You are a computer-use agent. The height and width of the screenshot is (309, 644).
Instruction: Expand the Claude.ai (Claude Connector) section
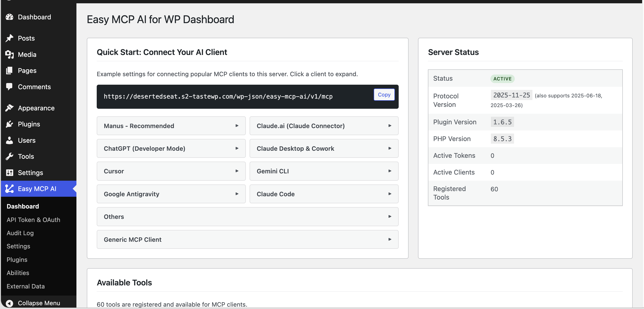(x=324, y=126)
